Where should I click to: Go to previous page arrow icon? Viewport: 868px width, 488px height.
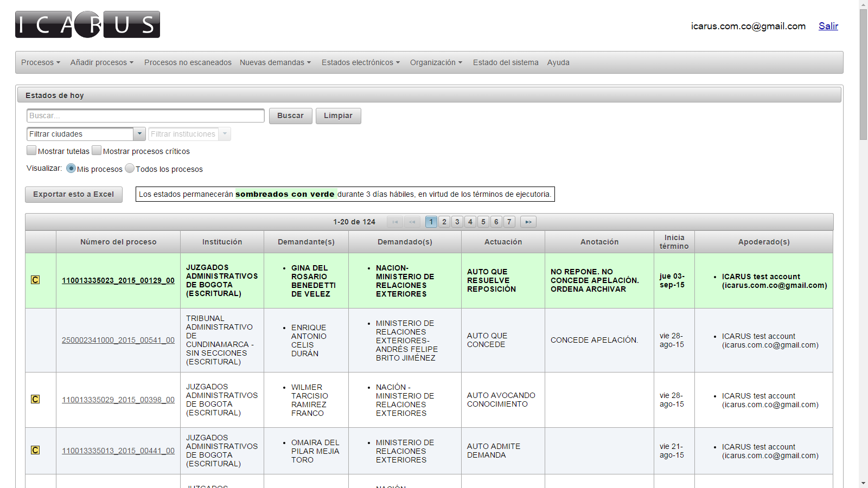pyautogui.click(x=412, y=222)
